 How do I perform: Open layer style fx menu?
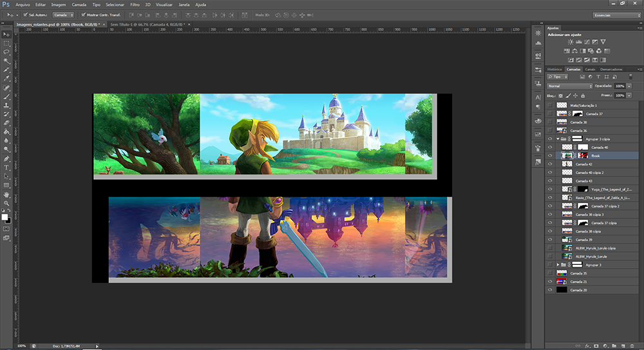coord(587,346)
